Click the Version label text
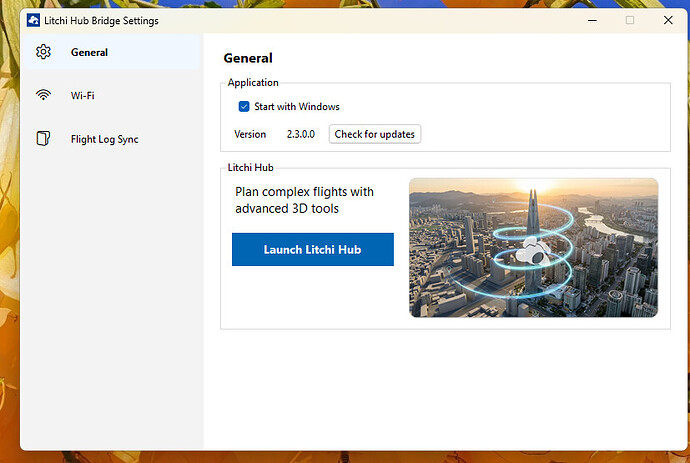This screenshot has height=463, width=690. click(250, 134)
